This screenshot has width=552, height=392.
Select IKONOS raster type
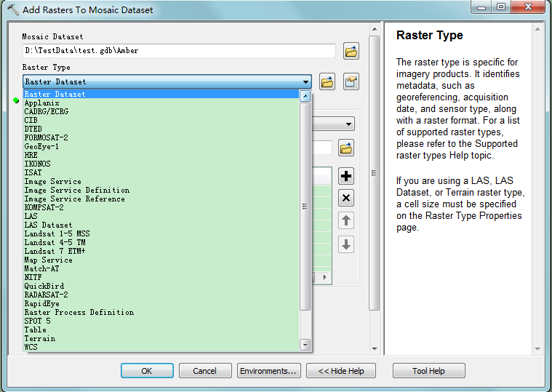pos(161,164)
